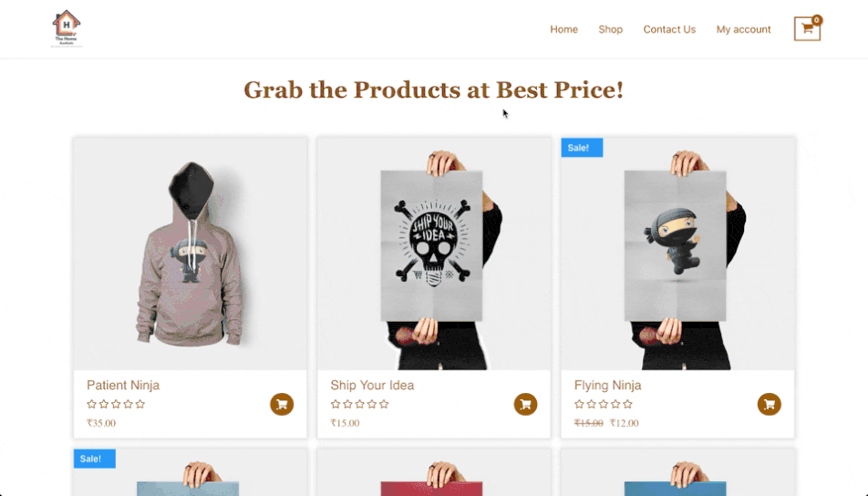View the Ship Your Idea skull poster image
Viewport: 868px width, 496px height.
(x=434, y=253)
